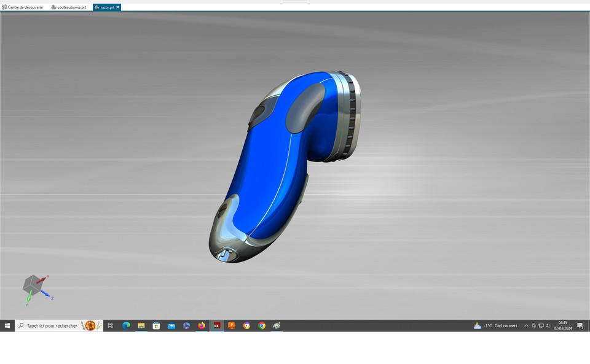Viewport: 590px width, 364px height.
Task: Open the volume control in the system tray
Action: (548, 325)
